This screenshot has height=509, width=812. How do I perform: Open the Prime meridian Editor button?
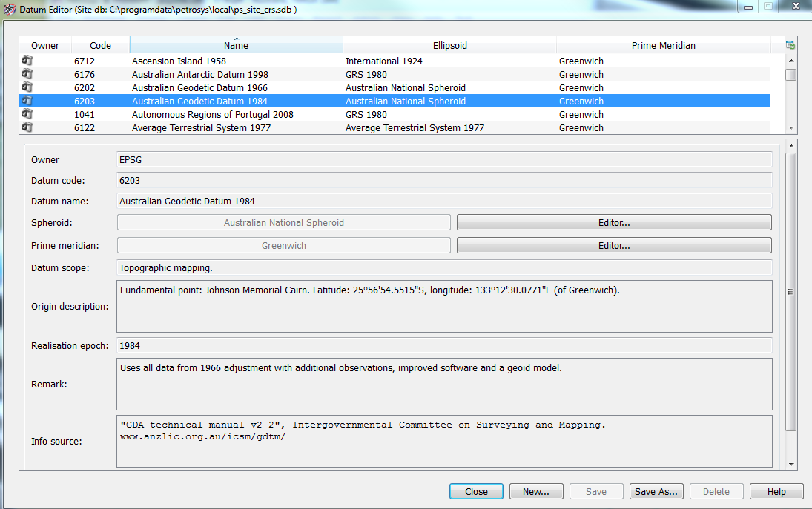614,245
